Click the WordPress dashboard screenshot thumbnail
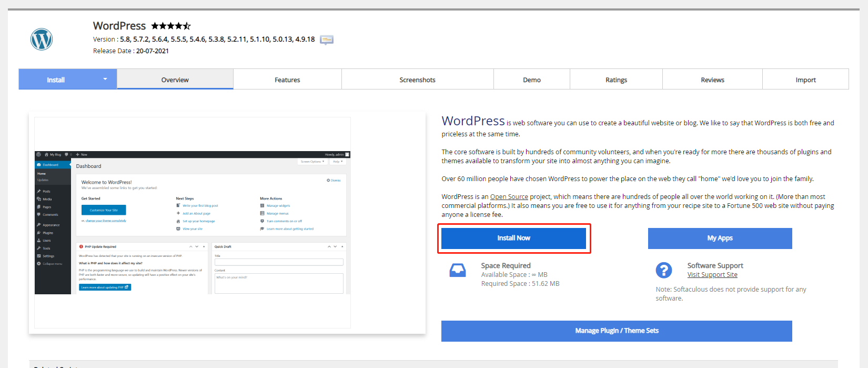Image resolution: width=868 pixels, height=368 pixels. [193, 223]
